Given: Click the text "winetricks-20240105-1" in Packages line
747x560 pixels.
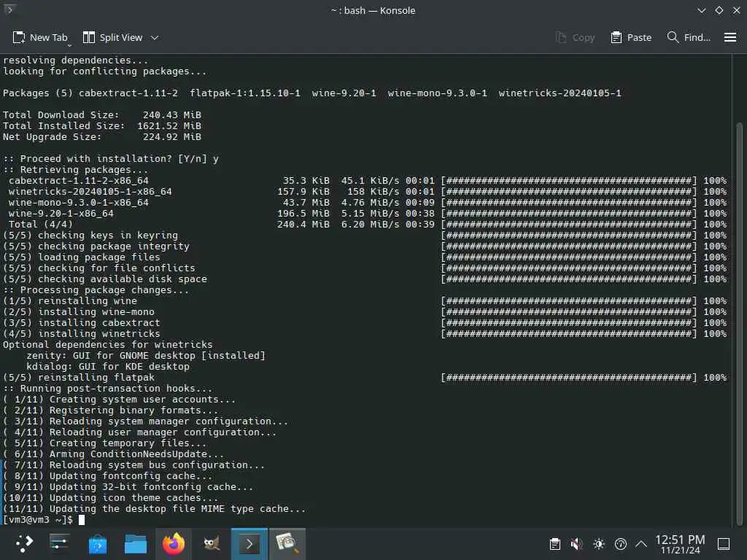Looking at the screenshot, I should click(560, 93).
